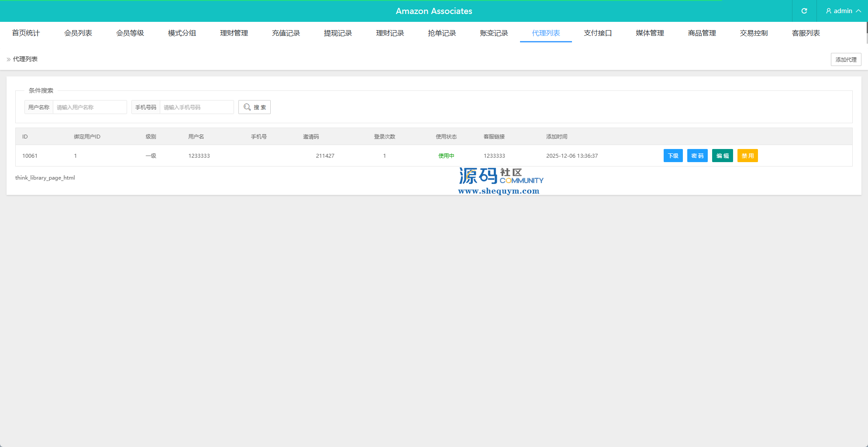868x447 pixels.
Task: Switch to 商品管理 tab
Action: (702, 33)
